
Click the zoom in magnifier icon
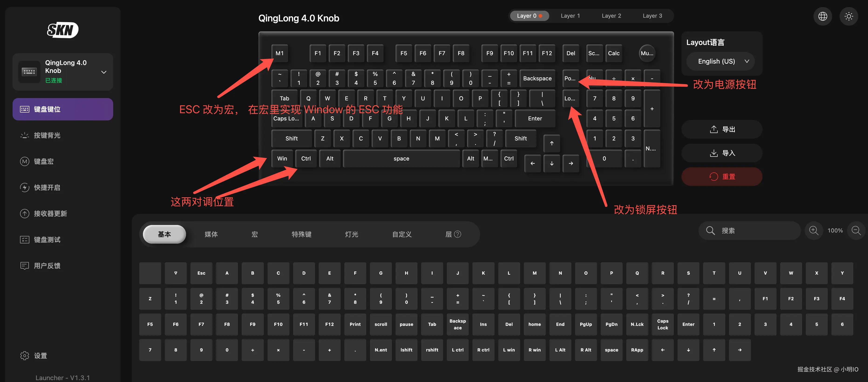point(814,231)
